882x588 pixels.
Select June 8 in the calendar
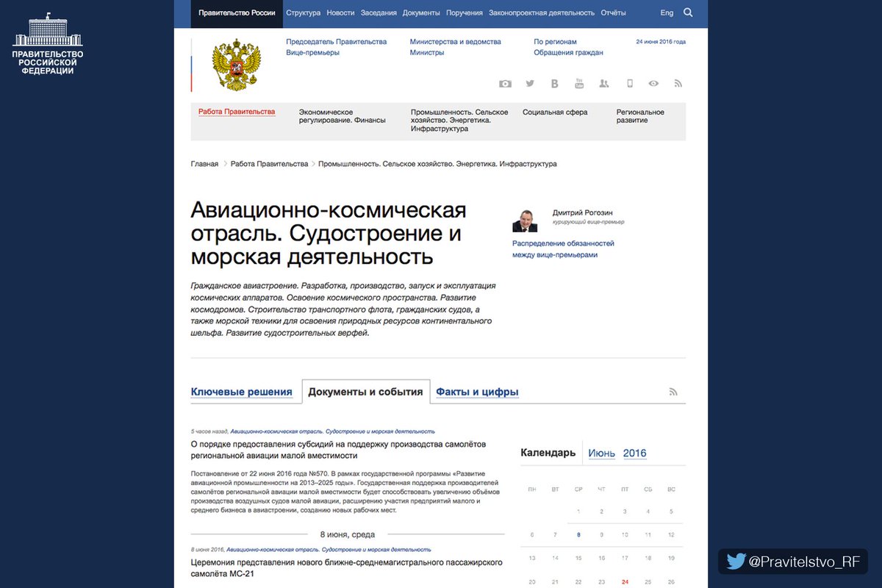pyautogui.click(x=578, y=535)
